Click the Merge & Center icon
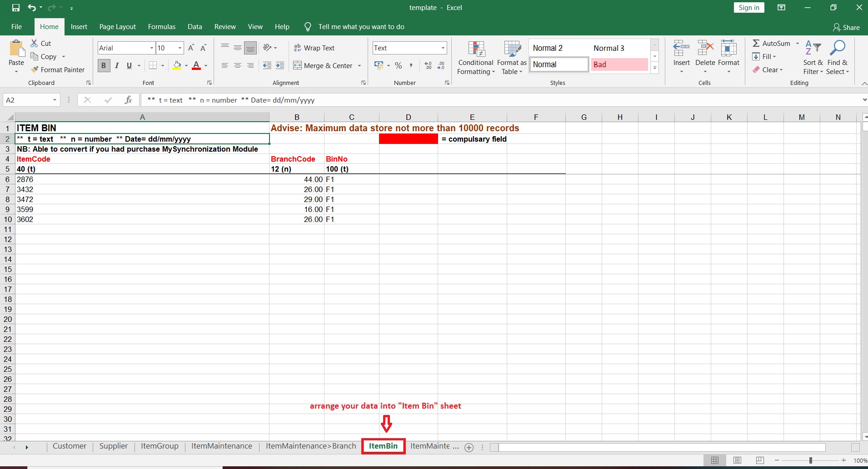The height and width of the screenshot is (469, 868). pos(298,65)
